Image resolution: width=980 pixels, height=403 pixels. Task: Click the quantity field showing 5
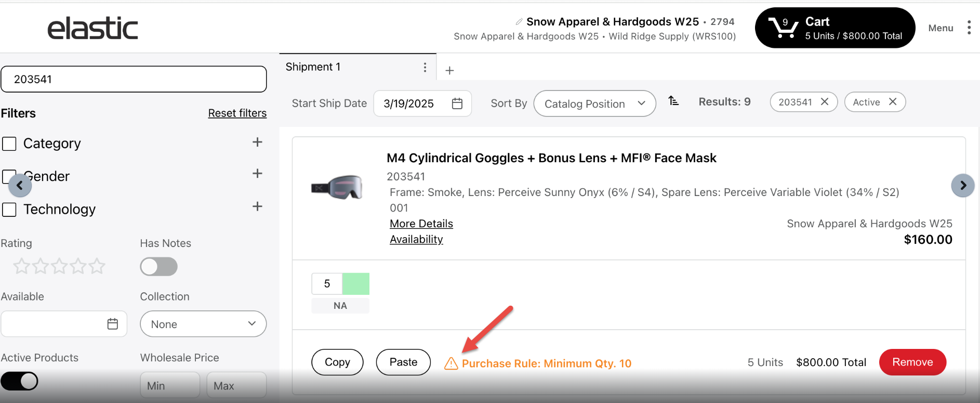coord(327,284)
